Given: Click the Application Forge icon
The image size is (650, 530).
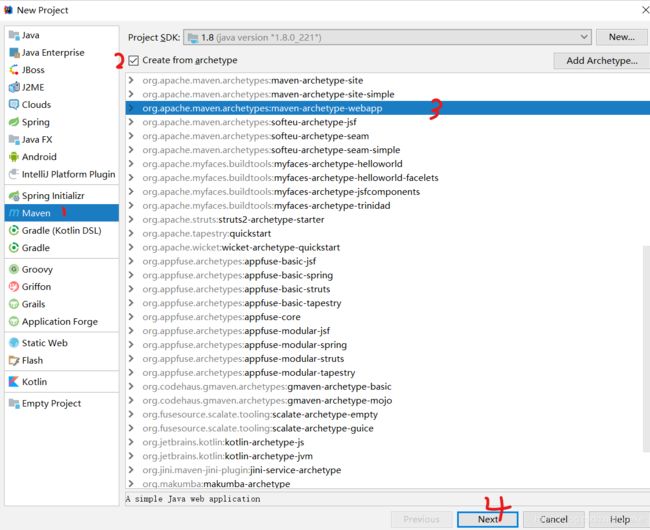Looking at the screenshot, I should pyautogui.click(x=14, y=322).
